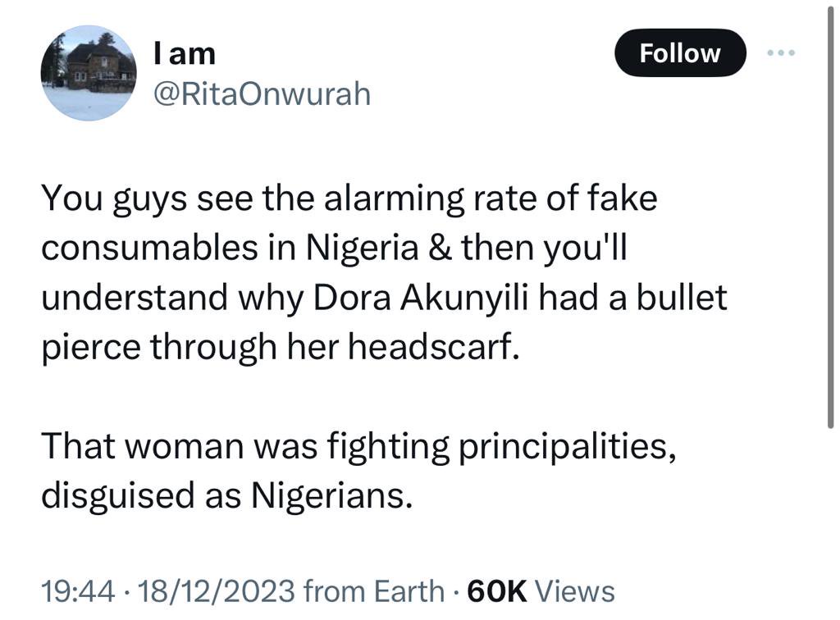Click the tweet timestamp 19:44
This screenshot has width=840, height=620.
80,590
